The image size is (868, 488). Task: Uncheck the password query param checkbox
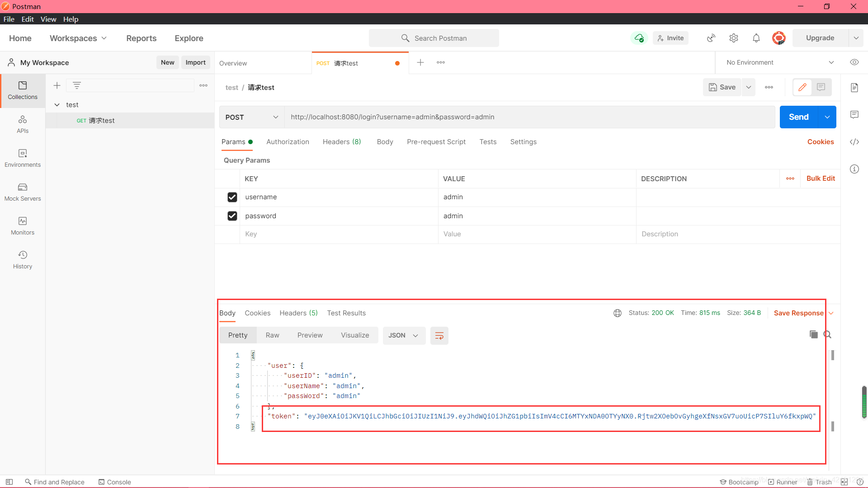pos(232,216)
